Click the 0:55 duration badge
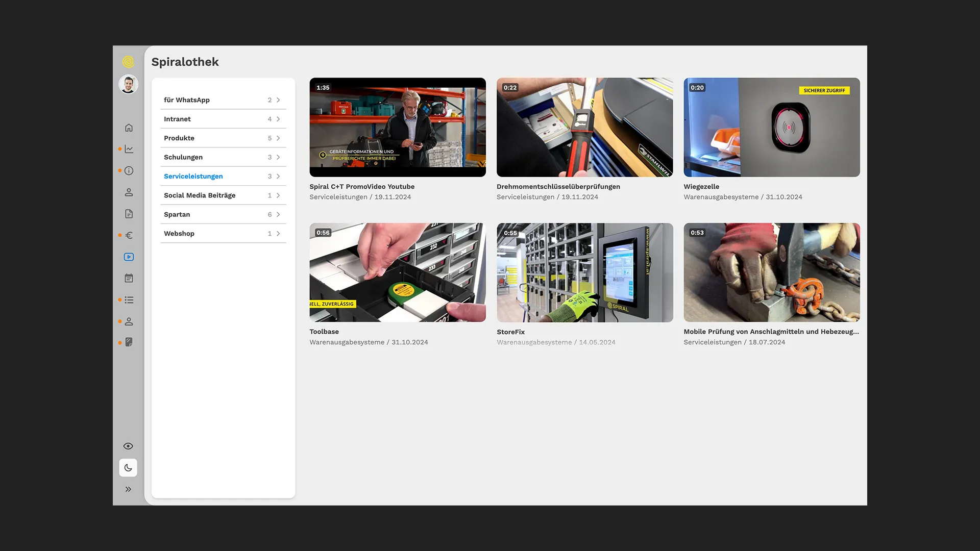Screen dimensions: 980x551 coord(510,233)
